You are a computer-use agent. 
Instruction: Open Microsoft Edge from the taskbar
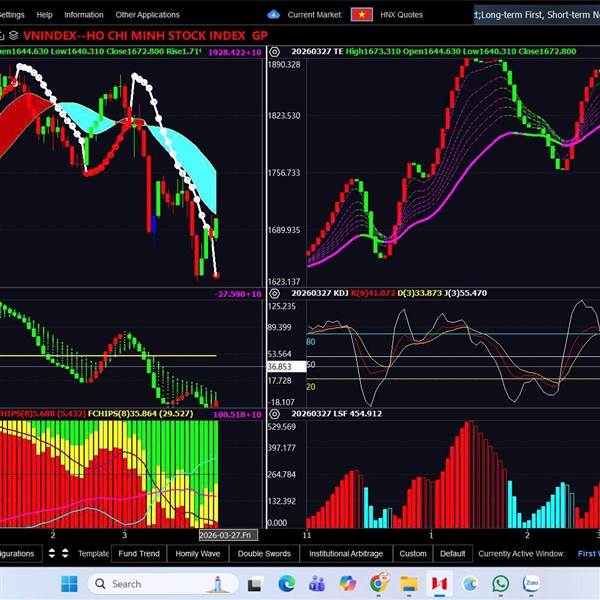[287, 583]
